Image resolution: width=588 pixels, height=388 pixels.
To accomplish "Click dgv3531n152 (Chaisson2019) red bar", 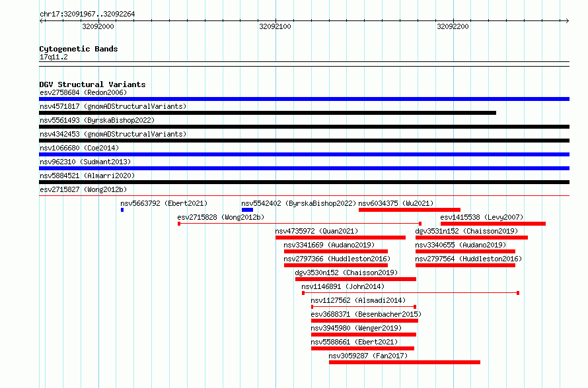I will (472, 238).
